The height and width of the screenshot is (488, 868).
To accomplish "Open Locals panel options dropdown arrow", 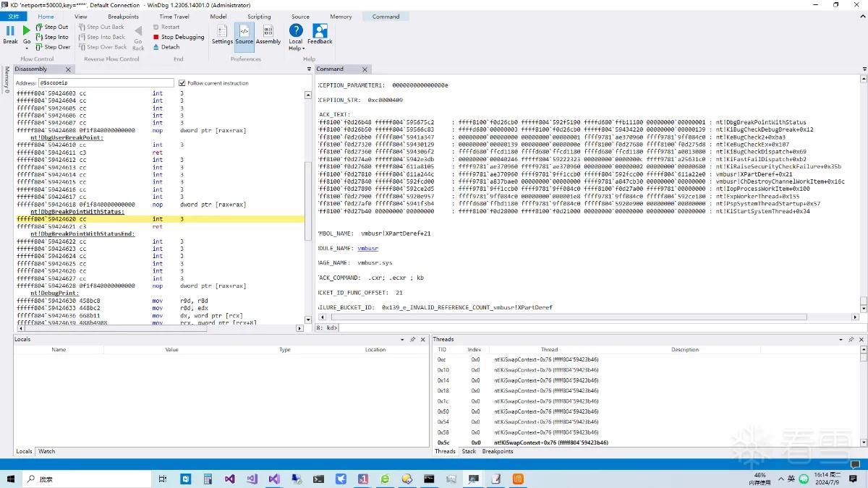I will tap(403, 339).
